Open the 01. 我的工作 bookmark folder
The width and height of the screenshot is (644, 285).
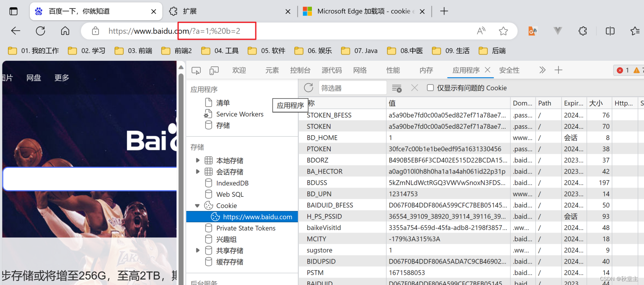pyautogui.click(x=34, y=51)
